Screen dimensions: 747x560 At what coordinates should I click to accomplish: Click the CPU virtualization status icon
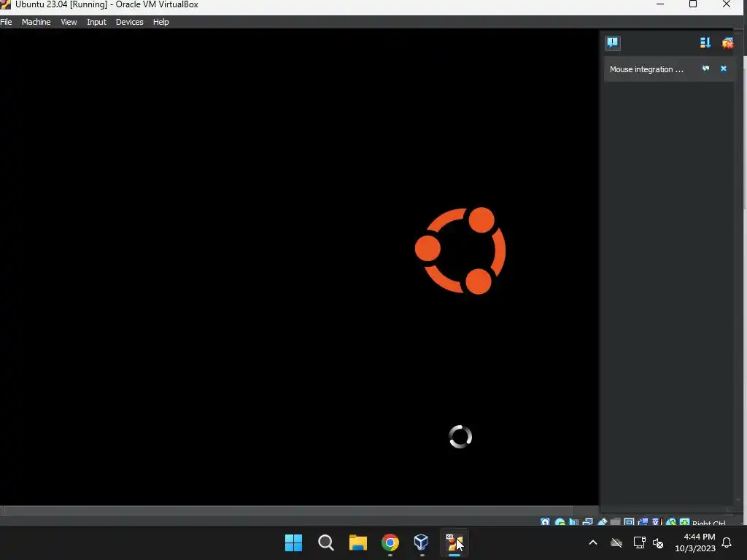tap(657, 522)
